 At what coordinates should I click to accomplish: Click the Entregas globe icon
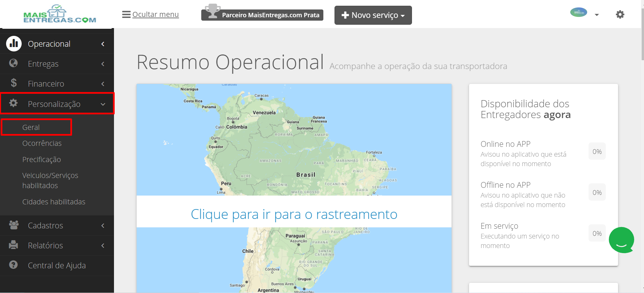14,63
